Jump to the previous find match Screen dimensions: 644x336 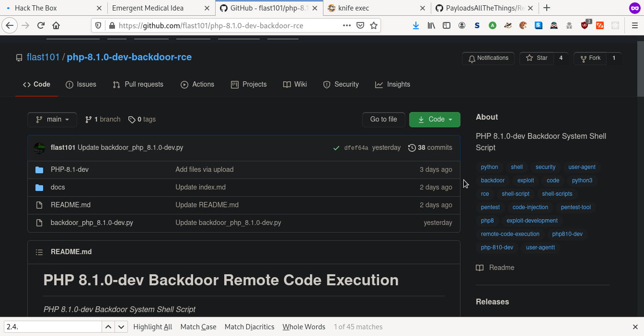point(108,327)
